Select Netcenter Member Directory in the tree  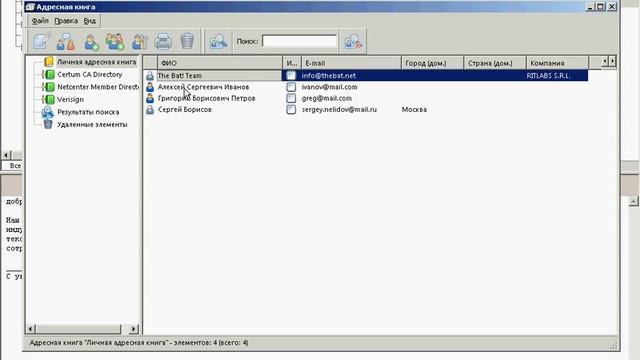tap(98, 87)
